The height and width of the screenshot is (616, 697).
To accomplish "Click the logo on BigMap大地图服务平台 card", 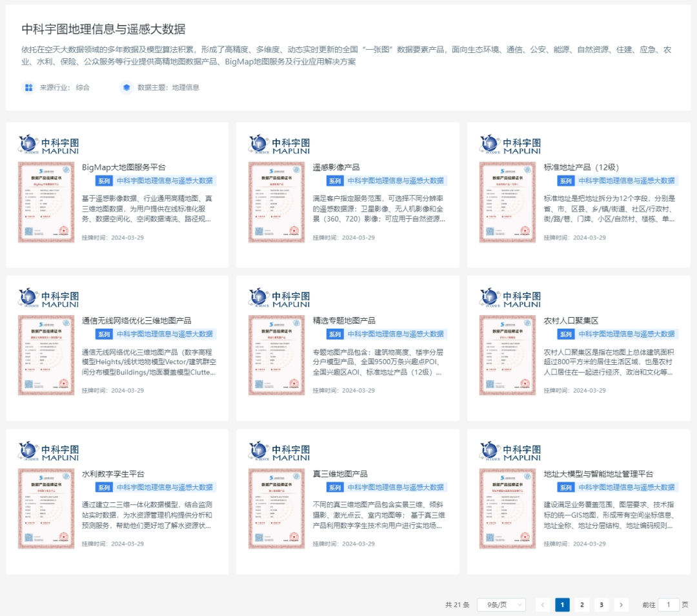I will click(48, 144).
